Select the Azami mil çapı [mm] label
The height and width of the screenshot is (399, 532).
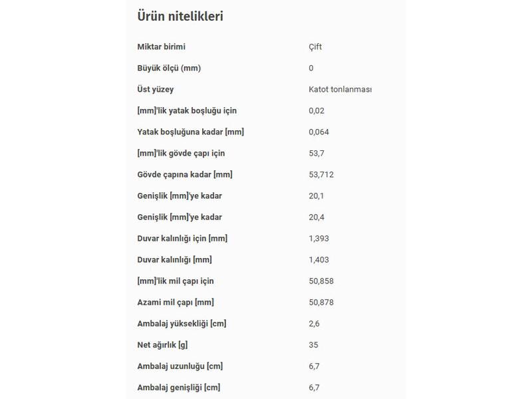coord(176,303)
